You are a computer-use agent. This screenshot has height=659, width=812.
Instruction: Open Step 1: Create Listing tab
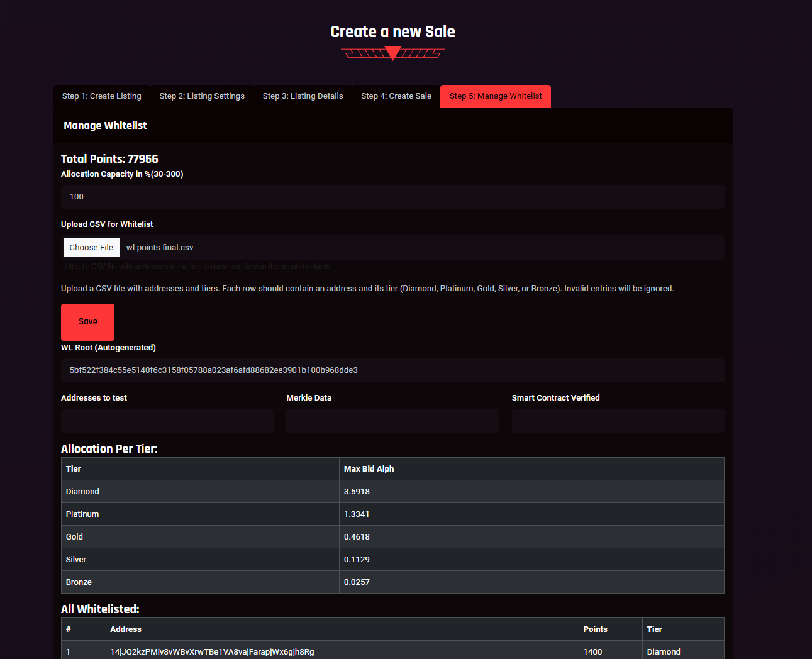click(x=102, y=96)
